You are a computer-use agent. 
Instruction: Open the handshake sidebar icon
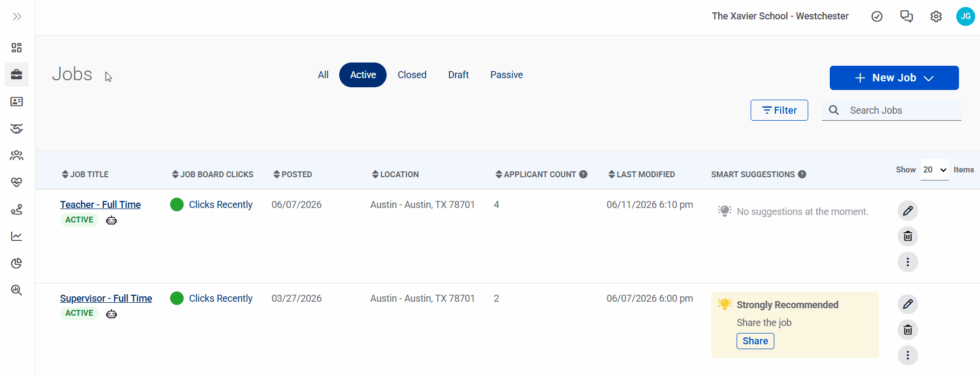(17, 128)
